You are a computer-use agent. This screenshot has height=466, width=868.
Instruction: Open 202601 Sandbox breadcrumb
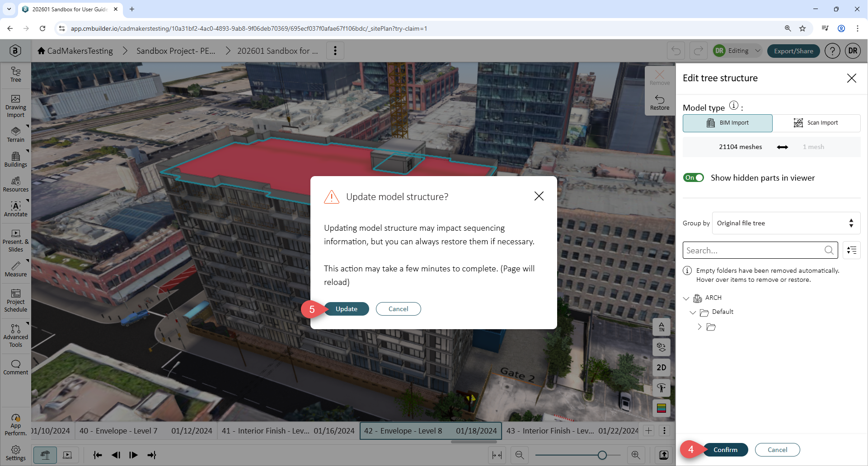277,51
